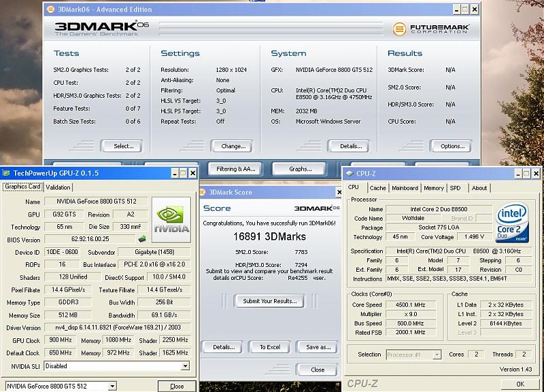Open the NVIDIA SLI dropdown
Viewport: 544px width, 392px height.
pyautogui.click(x=186, y=366)
